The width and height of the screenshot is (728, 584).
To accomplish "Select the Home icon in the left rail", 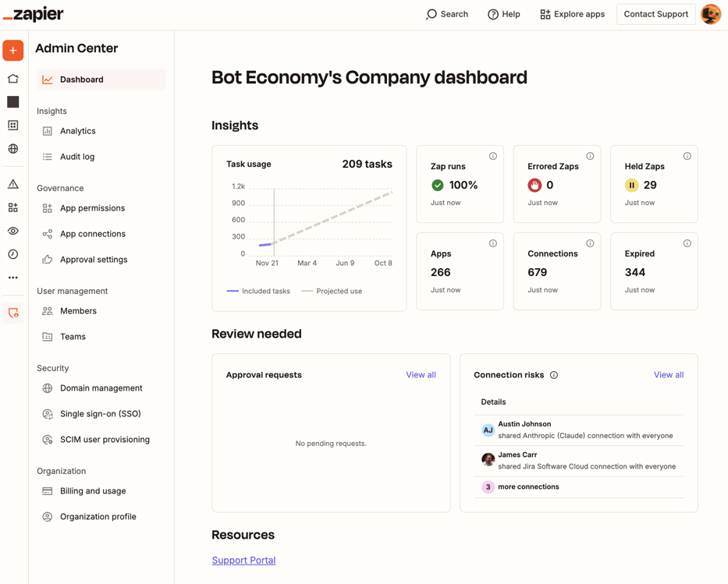I will [12, 78].
